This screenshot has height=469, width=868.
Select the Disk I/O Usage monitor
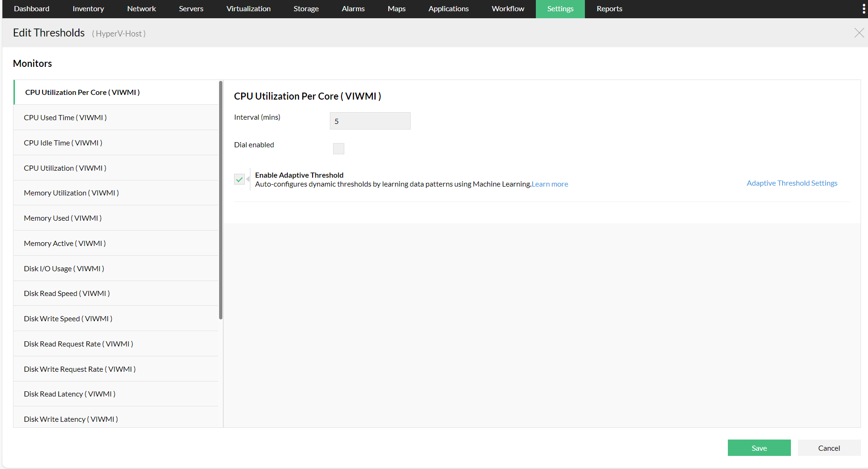[x=63, y=268]
